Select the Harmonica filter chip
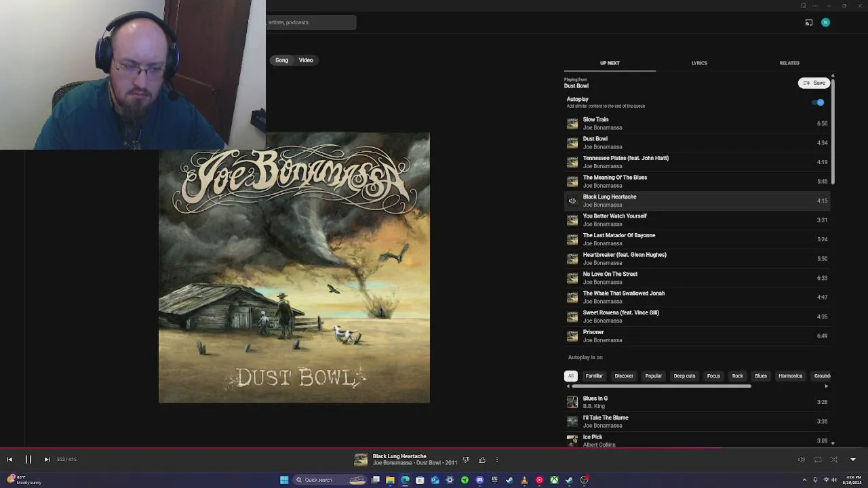The width and height of the screenshot is (868, 488). point(790,376)
